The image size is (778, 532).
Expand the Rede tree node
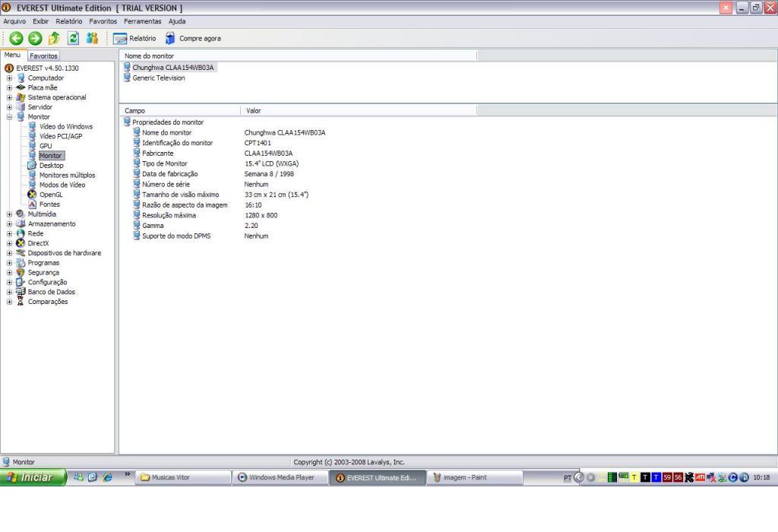(x=9, y=234)
